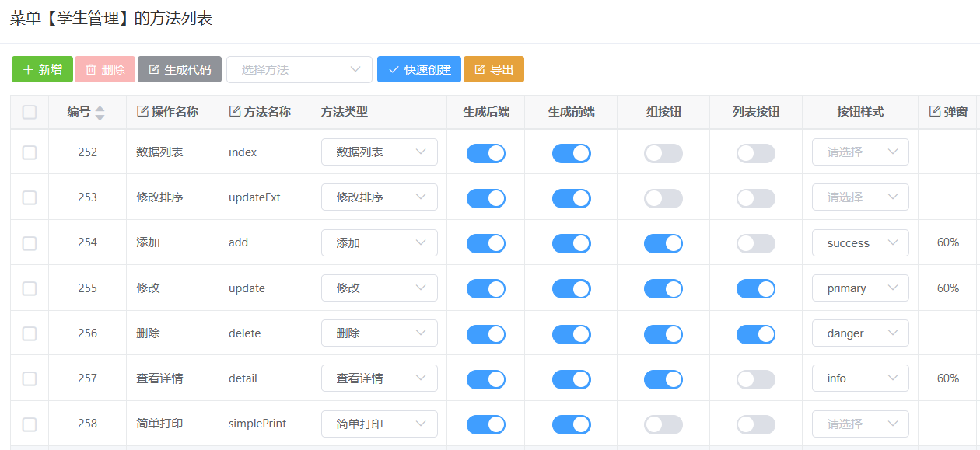Click the trash icon on 删除 button
The image size is (980, 450).
pyautogui.click(x=91, y=69)
